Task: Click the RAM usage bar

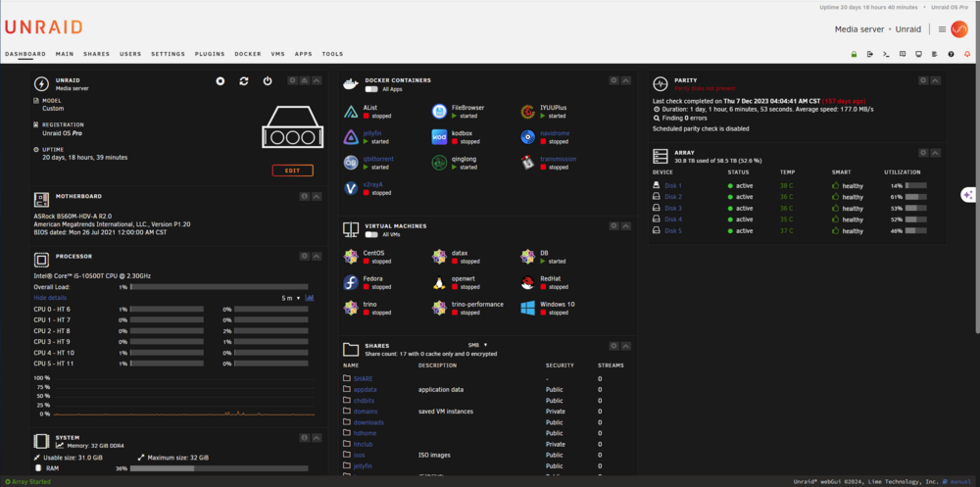Action: (x=220, y=468)
